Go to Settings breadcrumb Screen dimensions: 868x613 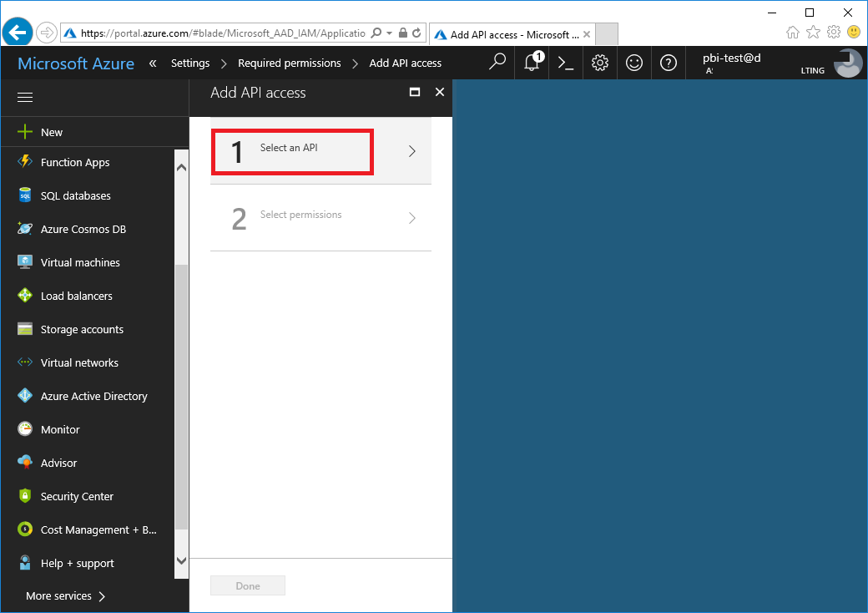click(x=190, y=63)
